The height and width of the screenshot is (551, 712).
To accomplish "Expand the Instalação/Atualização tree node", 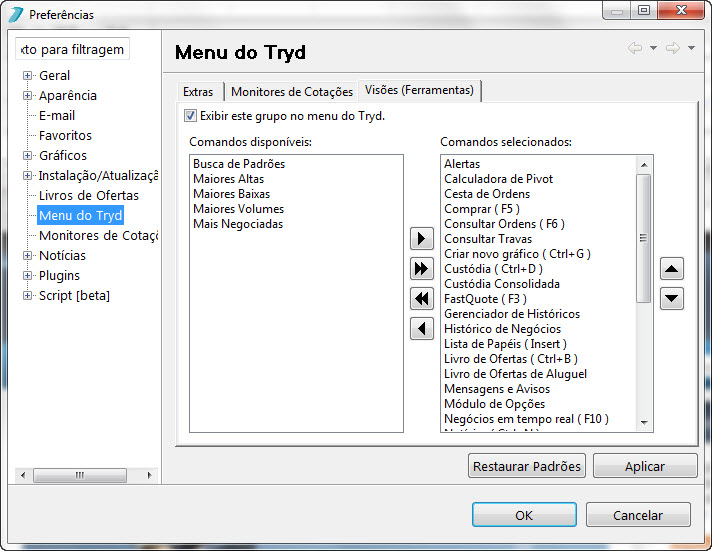I will pos(27,175).
